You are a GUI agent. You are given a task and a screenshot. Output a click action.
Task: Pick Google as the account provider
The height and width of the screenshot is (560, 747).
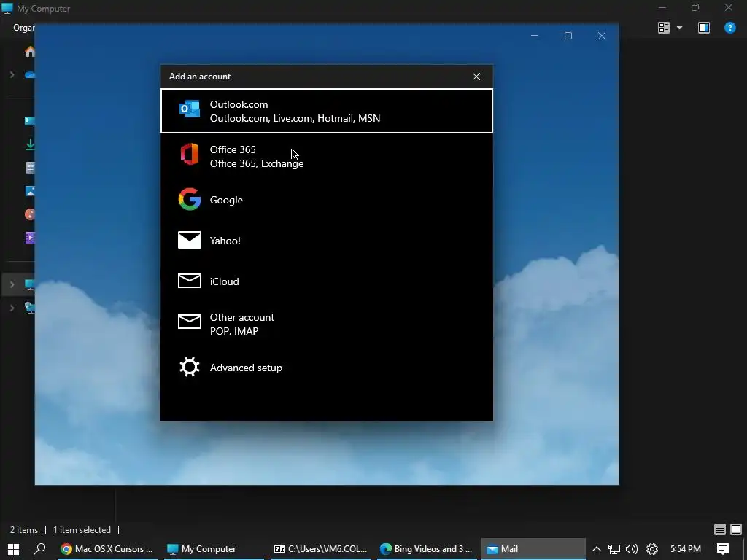tap(327, 200)
